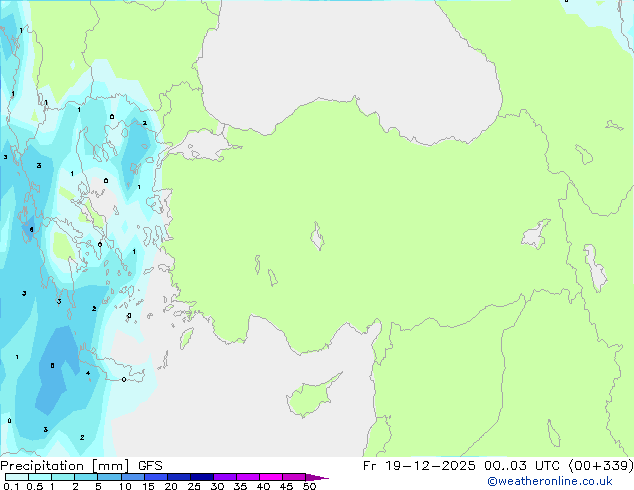Image resolution: width=634 pixels, height=490 pixels.
Task: Click the purple above-50 arrow on the legend
Action: 317,477
